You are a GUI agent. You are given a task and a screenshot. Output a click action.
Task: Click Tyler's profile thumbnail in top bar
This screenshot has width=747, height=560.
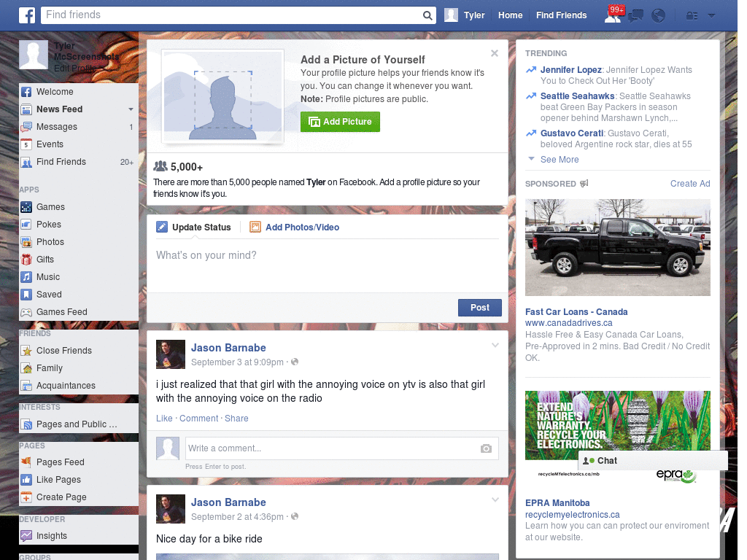(x=451, y=15)
